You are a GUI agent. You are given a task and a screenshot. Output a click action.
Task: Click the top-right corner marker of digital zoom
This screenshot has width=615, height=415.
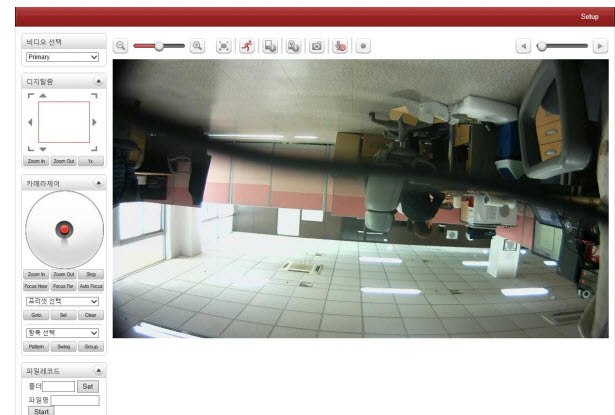point(94,95)
